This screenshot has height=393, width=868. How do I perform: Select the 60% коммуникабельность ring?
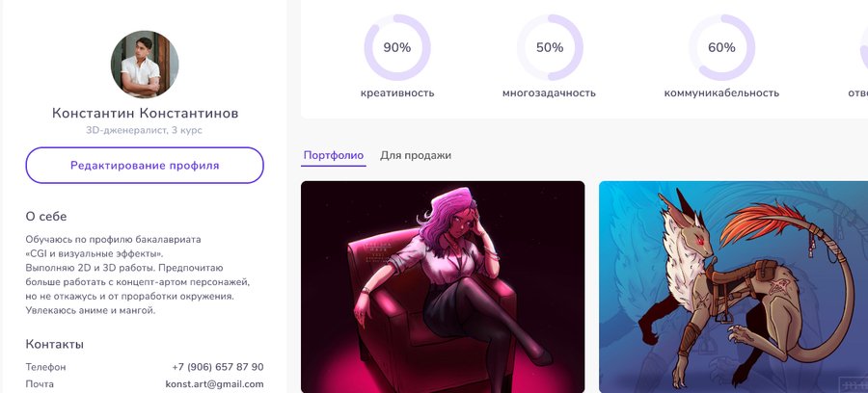coord(721,47)
